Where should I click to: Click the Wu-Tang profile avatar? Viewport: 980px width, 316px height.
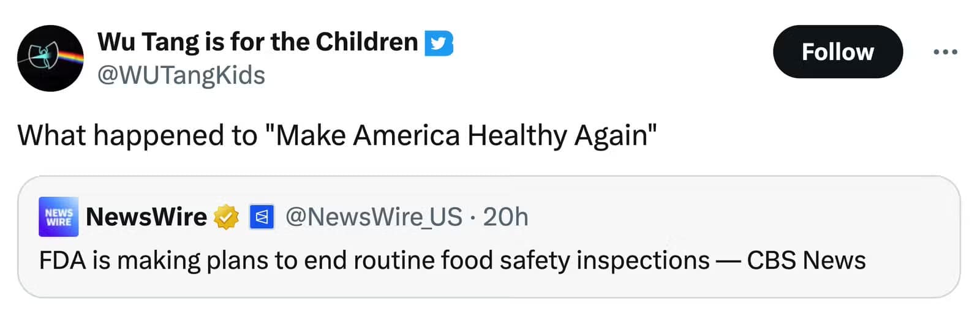point(50,58)
